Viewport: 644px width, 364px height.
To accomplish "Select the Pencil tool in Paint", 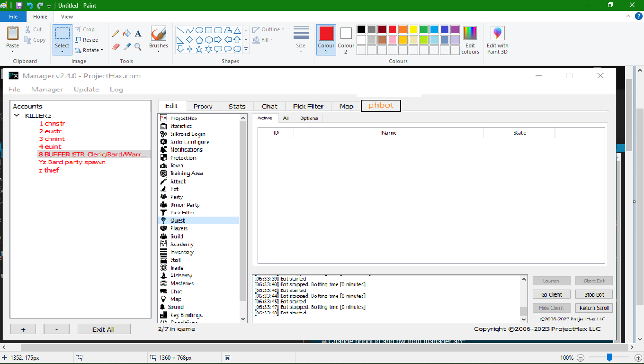I will [115, 34].
